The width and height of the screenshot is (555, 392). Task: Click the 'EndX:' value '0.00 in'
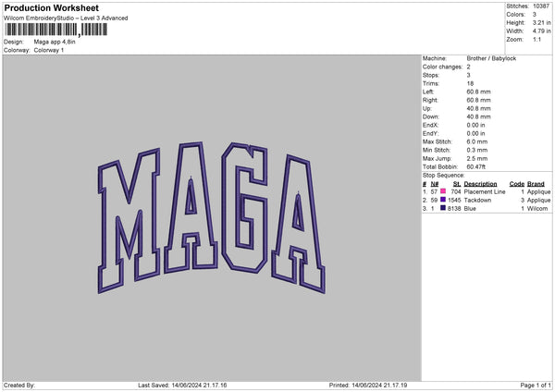[x=475, y=125]
